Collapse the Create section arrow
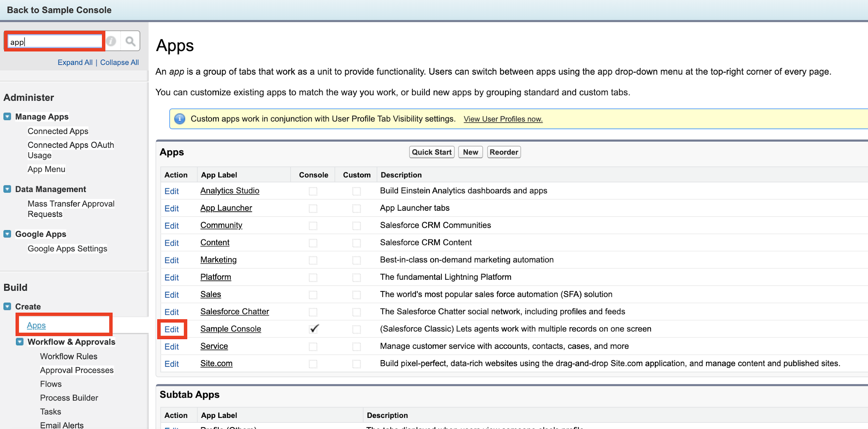 pos(7,306)
